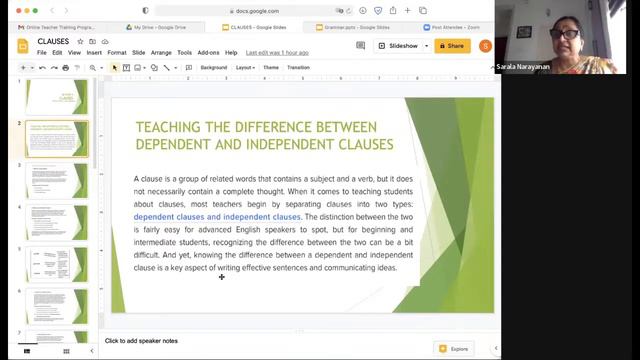
Task: Open the File menu
Action: [x=42, y=53]
